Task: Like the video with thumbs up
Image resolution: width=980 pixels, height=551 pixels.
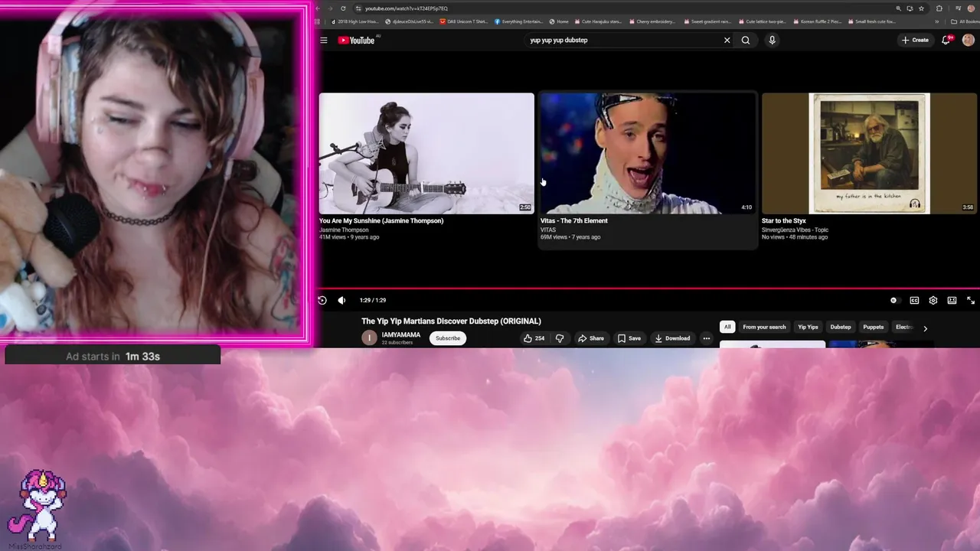Action: click(534, 338)
